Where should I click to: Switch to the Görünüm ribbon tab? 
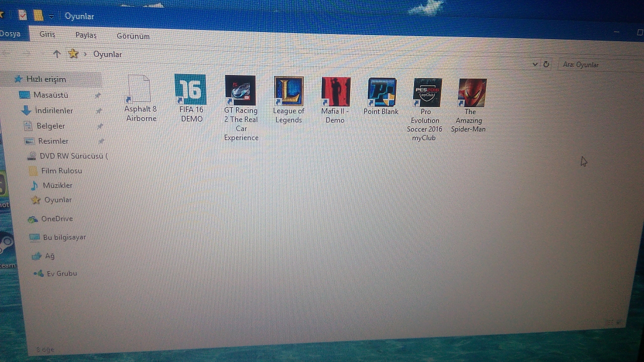(133, 36)
